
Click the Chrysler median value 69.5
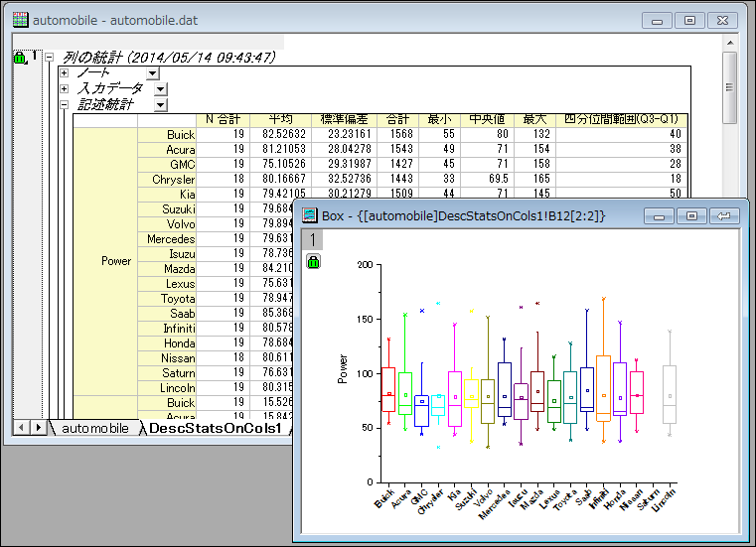[x=498, y=179]
